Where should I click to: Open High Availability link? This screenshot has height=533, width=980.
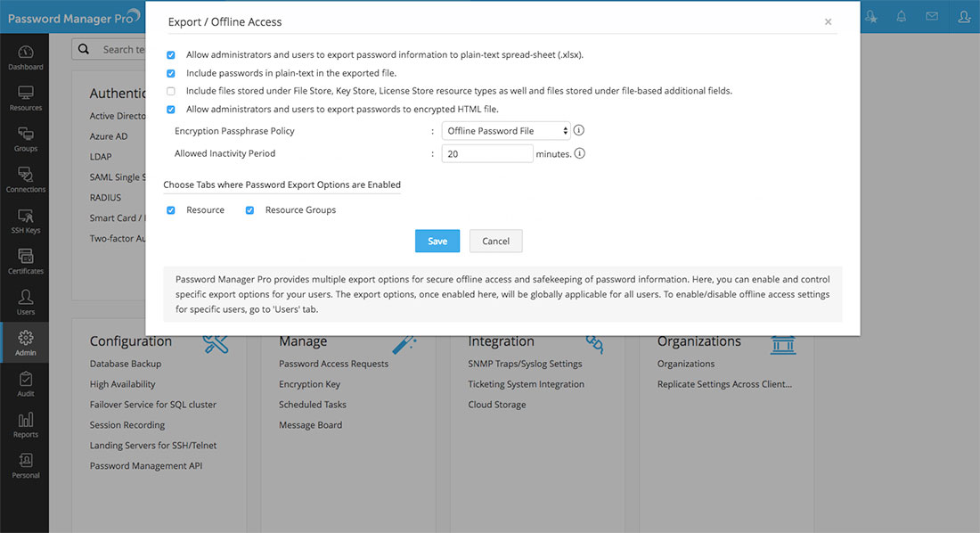coord(123,384)
